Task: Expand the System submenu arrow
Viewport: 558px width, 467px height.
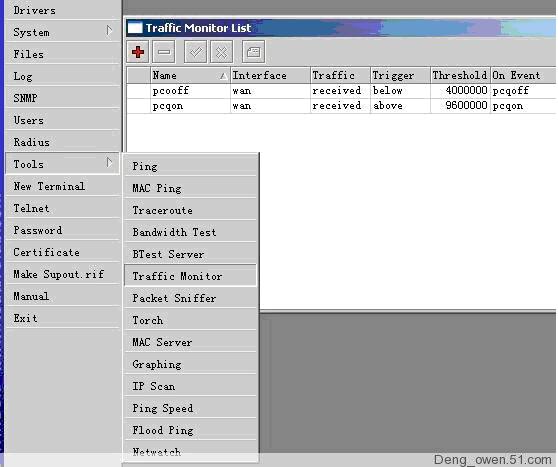Action: (109, 31)
